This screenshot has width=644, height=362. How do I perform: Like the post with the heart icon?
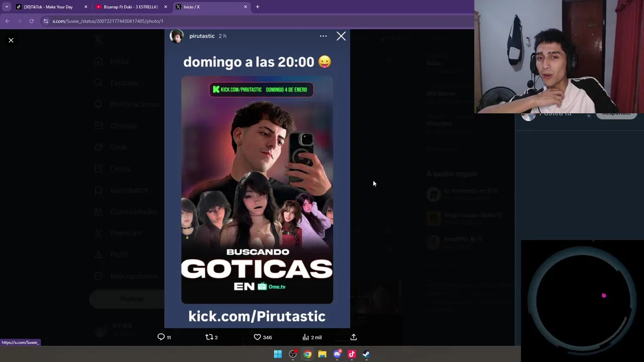coord(257,337)
